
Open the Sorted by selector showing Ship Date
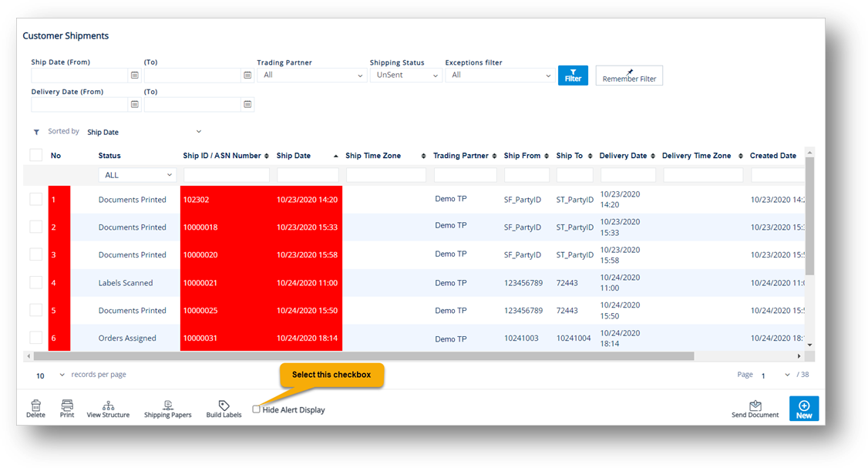coord(143,131)
